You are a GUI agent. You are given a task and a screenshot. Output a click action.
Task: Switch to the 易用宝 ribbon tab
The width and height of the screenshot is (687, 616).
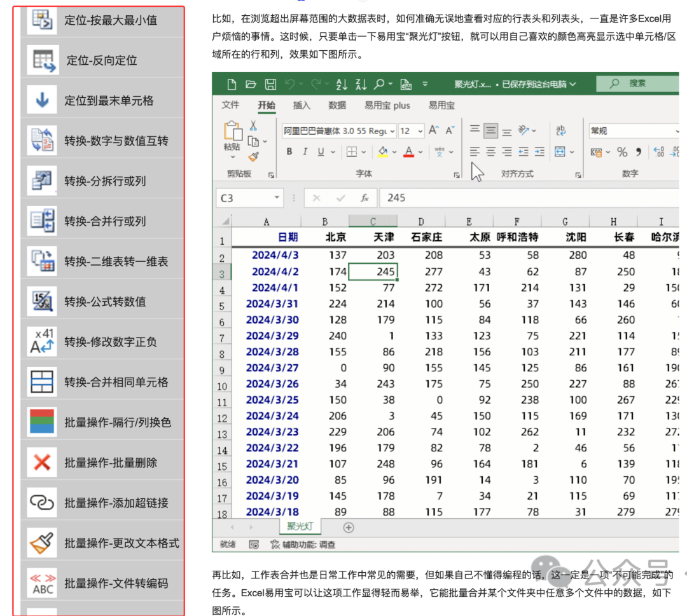coord(441,105)
